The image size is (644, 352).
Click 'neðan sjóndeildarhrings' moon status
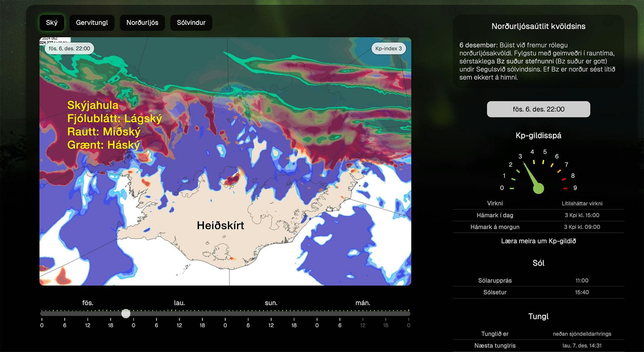coord(582,334)
